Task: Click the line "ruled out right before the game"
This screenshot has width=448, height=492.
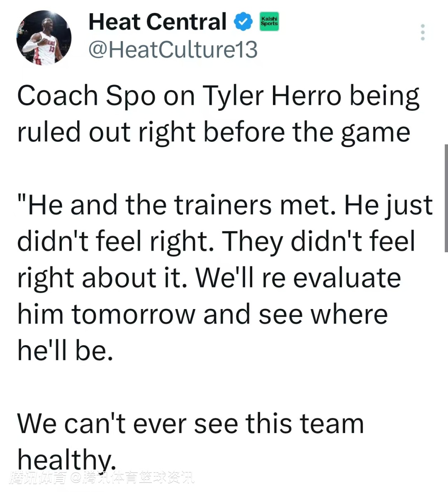Action: [214, 132]
